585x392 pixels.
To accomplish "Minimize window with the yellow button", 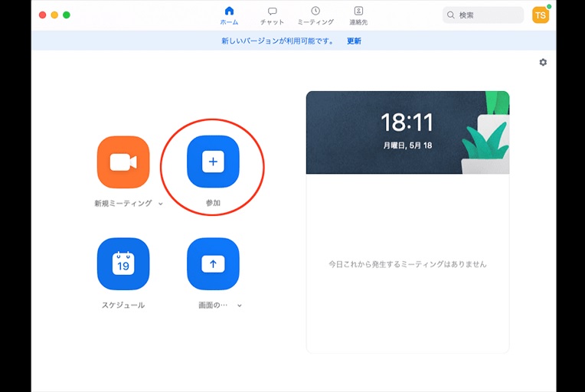I will tap(54, 15).
